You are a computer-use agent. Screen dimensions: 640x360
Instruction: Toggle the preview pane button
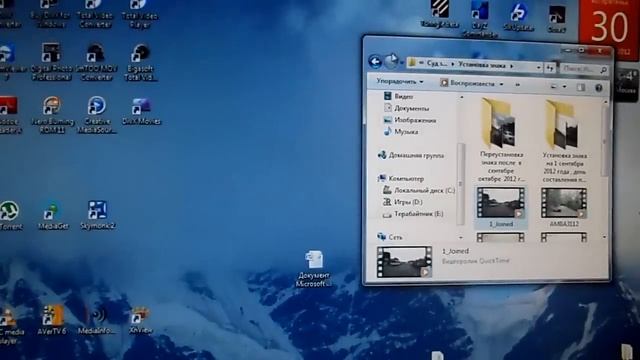pyautogui.click(x=580, y=87)
